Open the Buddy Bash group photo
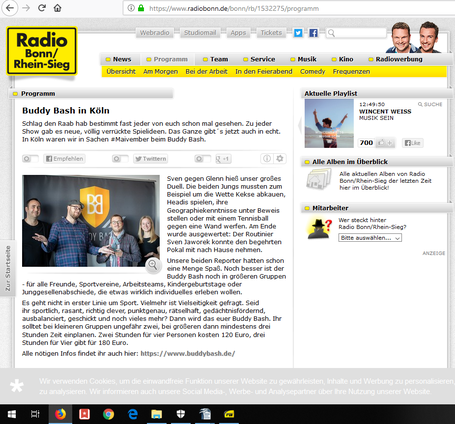455x424 pixels. click(x=91, y=221)
